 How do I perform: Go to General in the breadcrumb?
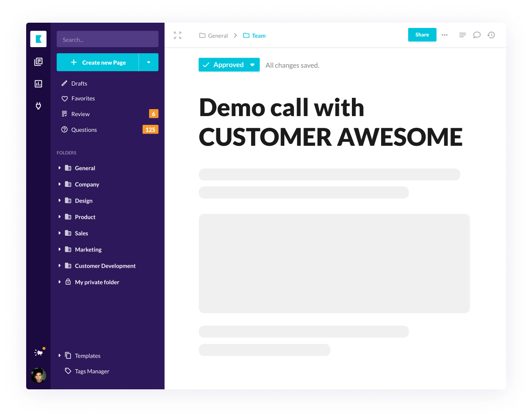[x=218, y=36]
